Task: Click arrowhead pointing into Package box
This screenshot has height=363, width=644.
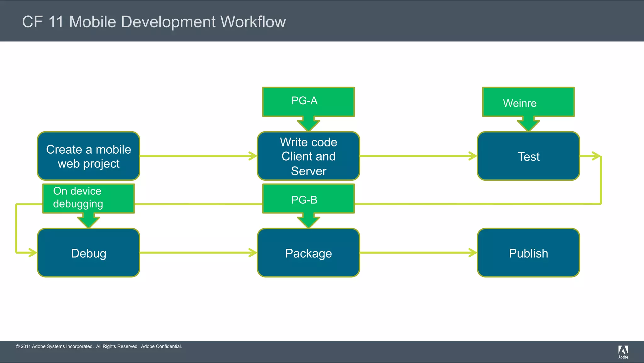Action: click(x=253, y=252)
